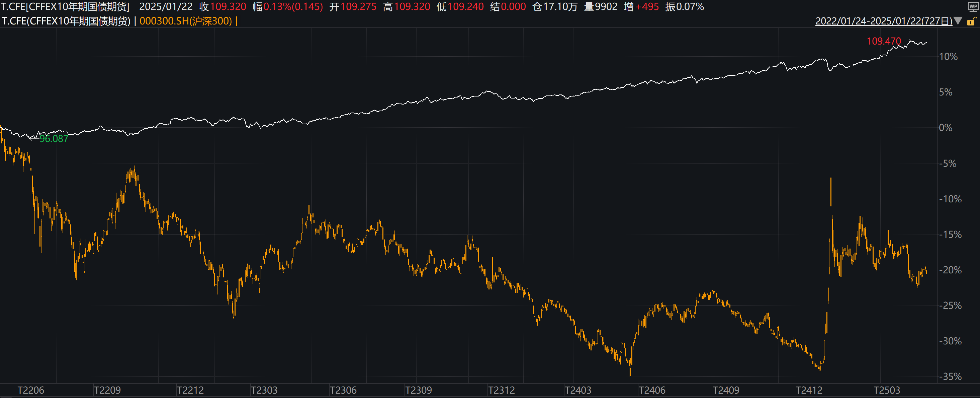Select the orange 000300.SH(沪深300) legend label
Viewport: 980px width, 398px height.
(186, 21)
